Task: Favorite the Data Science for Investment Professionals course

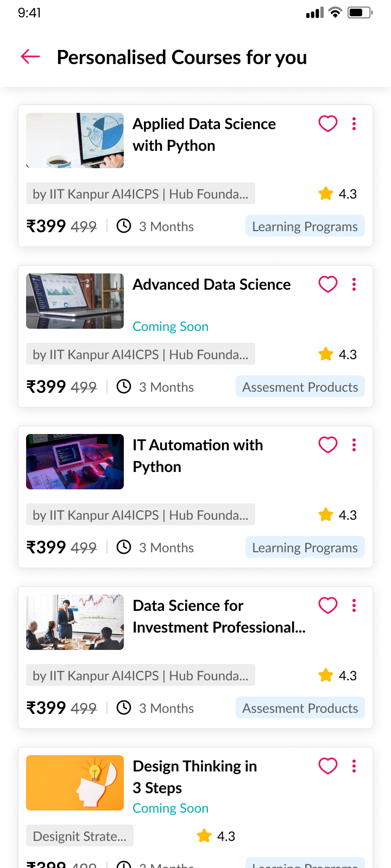Action: (x=328, y=605)
